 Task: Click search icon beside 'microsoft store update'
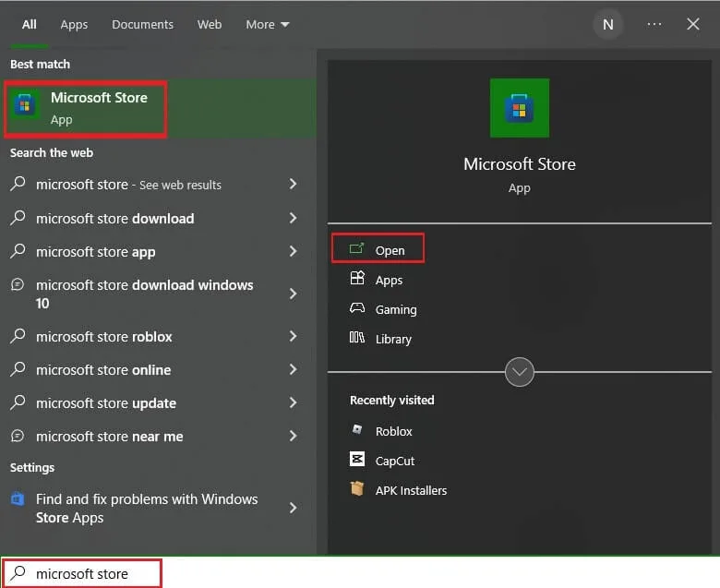(x=18, y=402)
